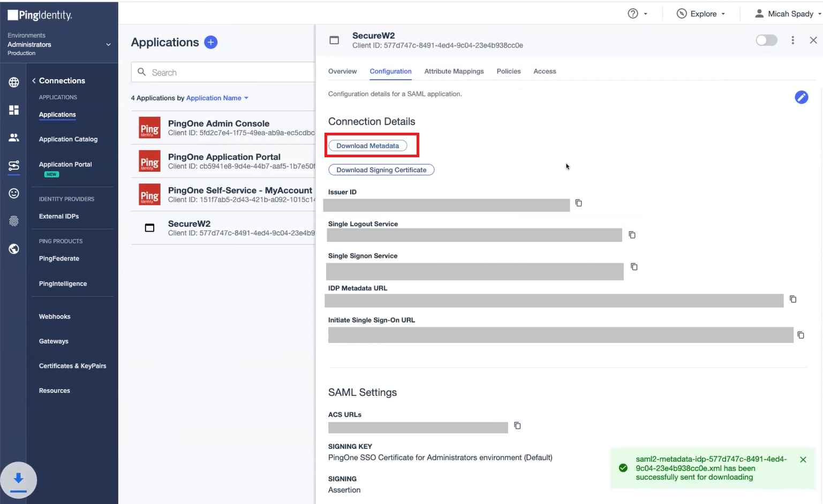Click Download Signing Certificate button

(381, 170)
